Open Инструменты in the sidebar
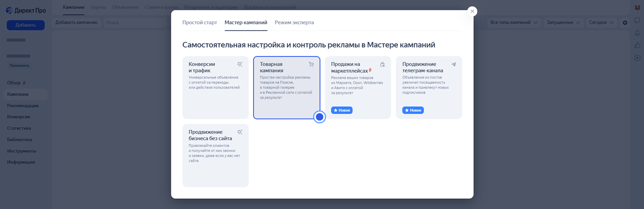The height and width of the screenshot is (209, 644). 22,151
